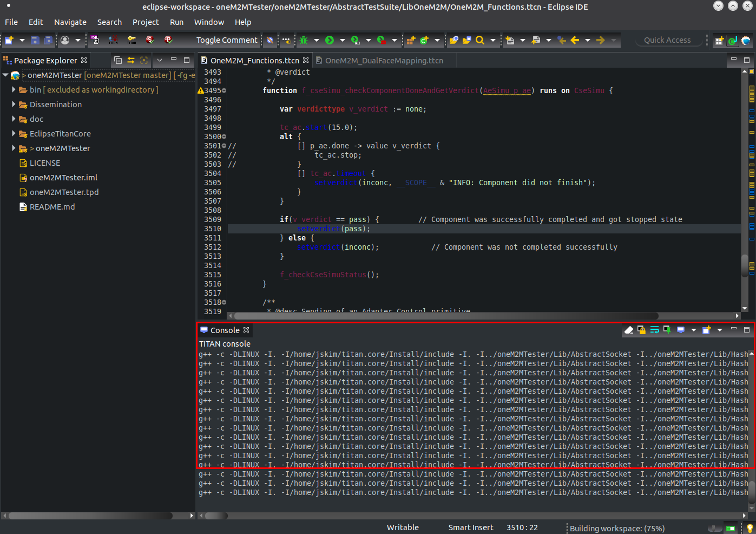Click the green Debug bug icon
Viewport: 756px width, 534px height.
(304, 40)
